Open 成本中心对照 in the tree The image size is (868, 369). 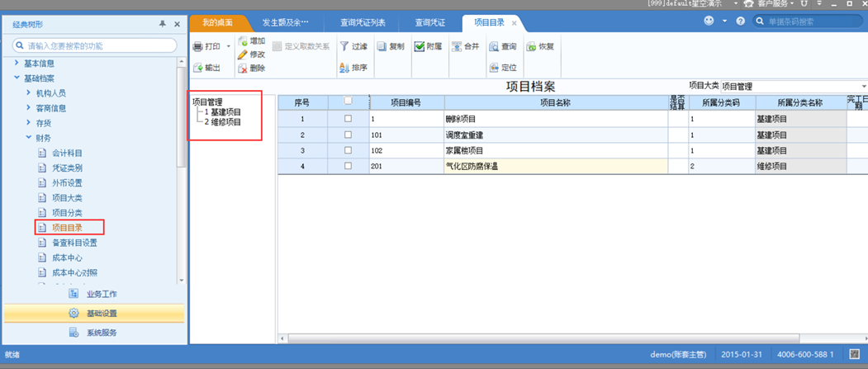74,272
